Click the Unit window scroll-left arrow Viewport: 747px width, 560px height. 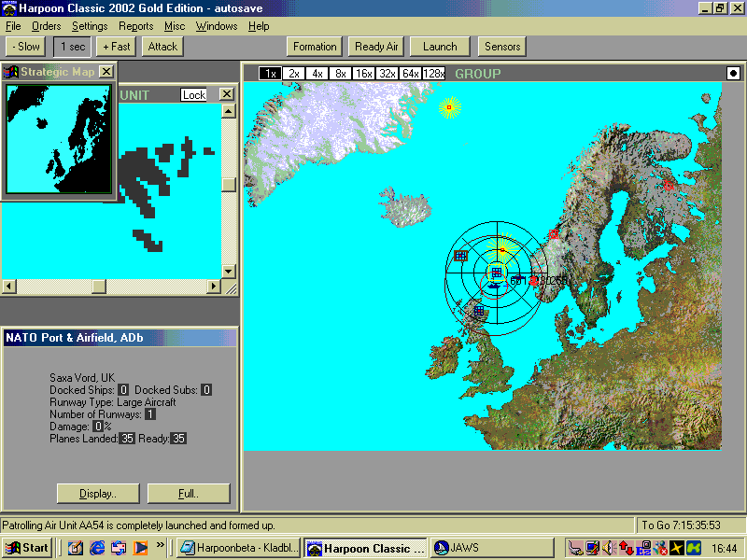[9, 287]
